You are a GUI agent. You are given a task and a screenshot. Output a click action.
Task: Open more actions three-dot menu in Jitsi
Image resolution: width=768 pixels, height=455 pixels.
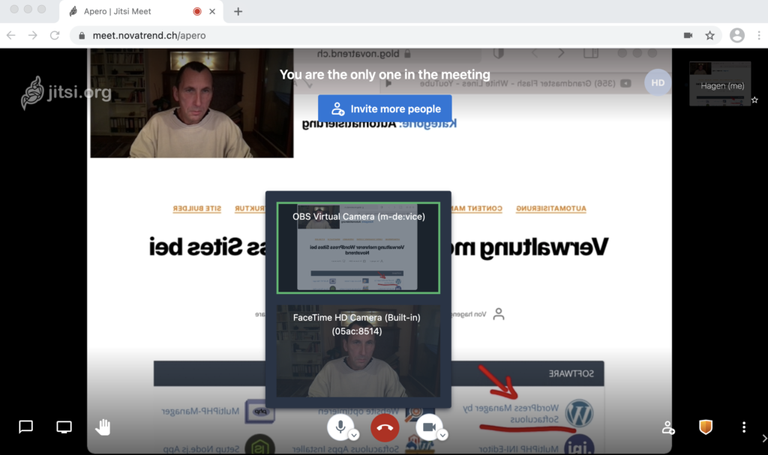[744, 427]
